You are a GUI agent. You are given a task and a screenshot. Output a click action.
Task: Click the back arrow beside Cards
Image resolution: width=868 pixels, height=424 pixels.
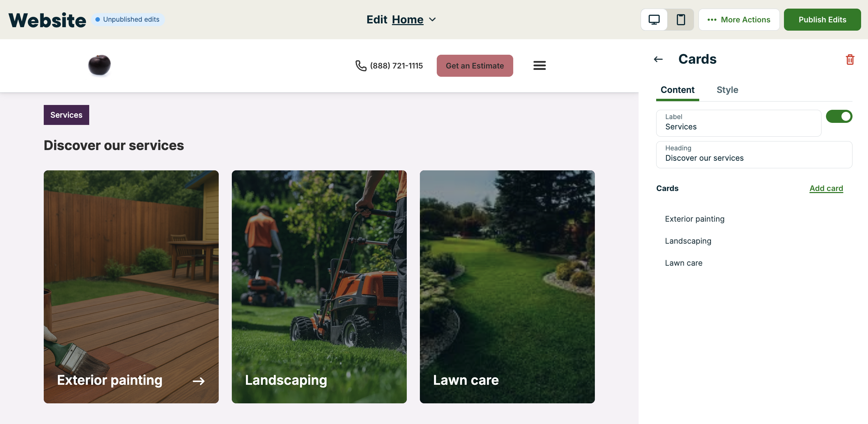(658, 59)
